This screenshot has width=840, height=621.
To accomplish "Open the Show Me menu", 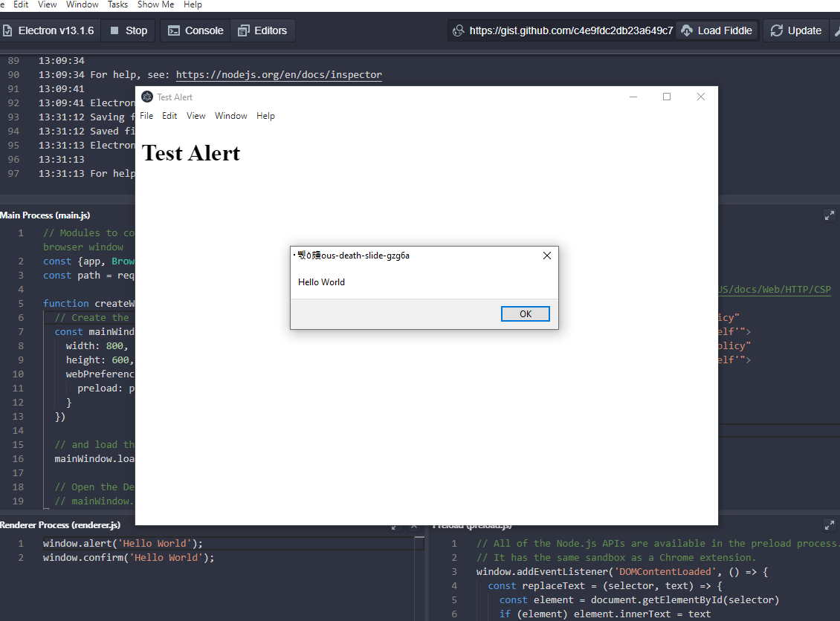I will coord(155,4).
